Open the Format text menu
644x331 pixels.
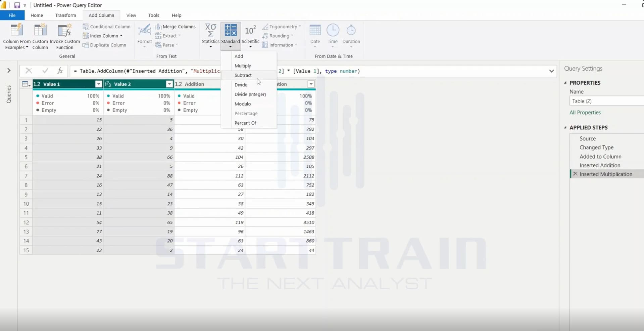[x=145, y=36]
